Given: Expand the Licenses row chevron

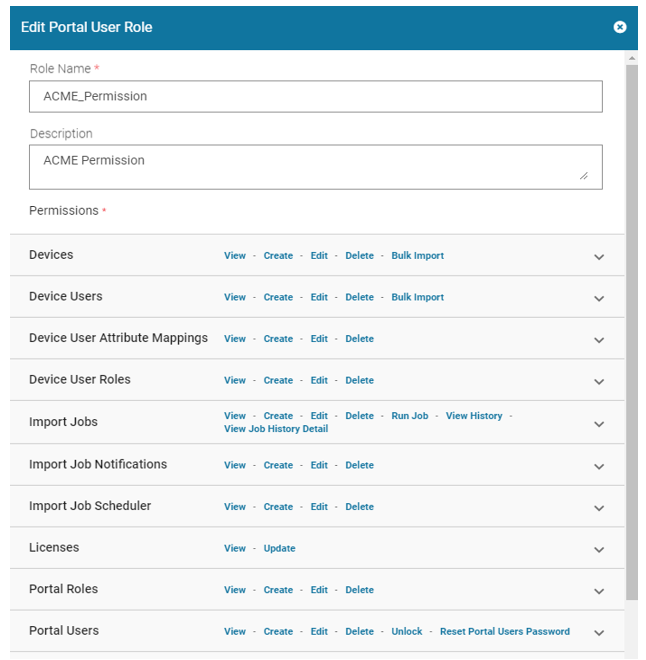Looking at the screenshot, I should tap(599, 549).
